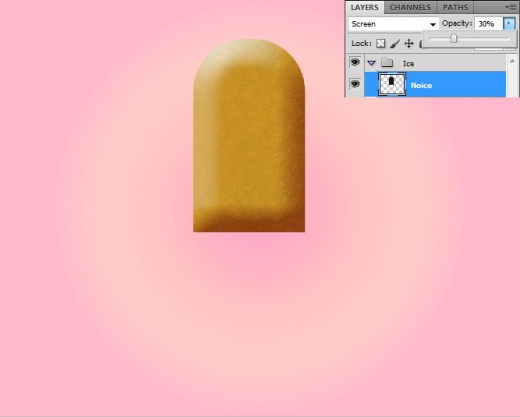This screenshot has height=417, width=520.
Task: Hide the Ice group visibility eye
Action: pos(355,62)
